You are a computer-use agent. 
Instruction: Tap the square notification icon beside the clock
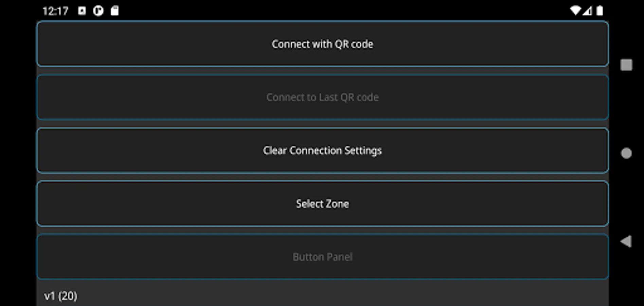82,11
